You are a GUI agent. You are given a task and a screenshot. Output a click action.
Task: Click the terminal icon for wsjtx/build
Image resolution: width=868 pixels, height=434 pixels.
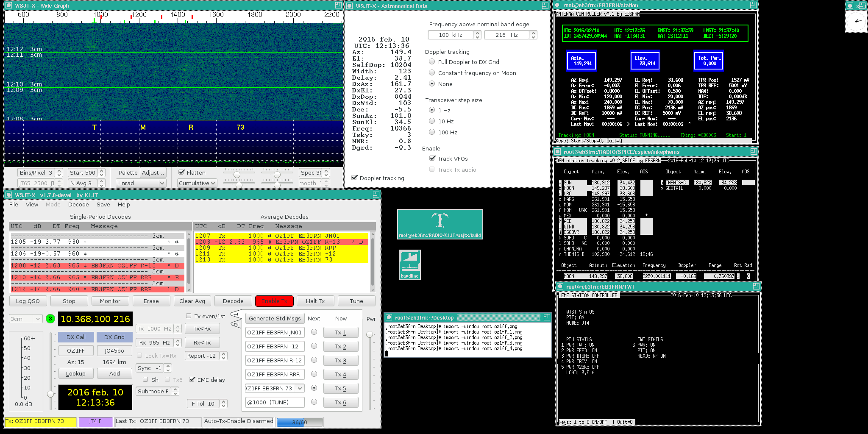click(440, 223)
